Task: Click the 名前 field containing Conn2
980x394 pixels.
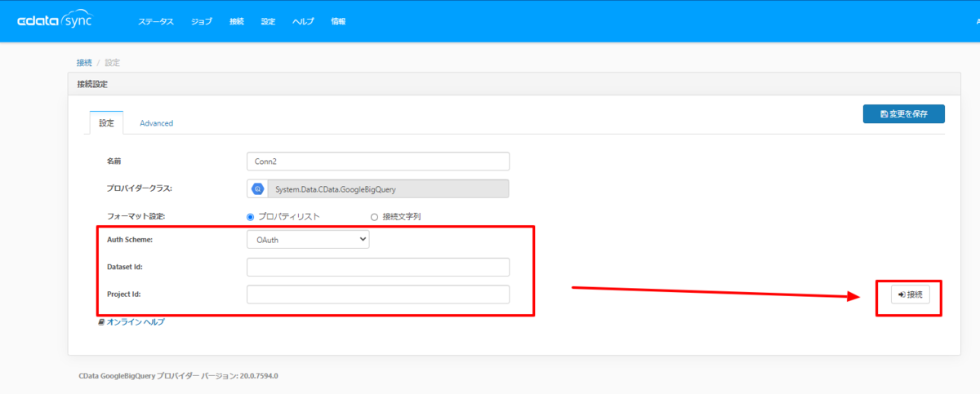Action: [x=377, y=162]
